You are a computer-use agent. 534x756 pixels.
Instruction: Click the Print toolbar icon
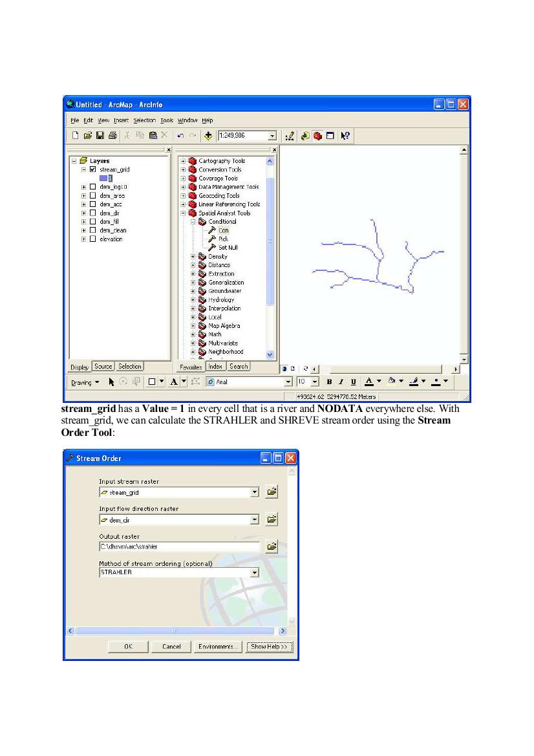tap(112, 135)
